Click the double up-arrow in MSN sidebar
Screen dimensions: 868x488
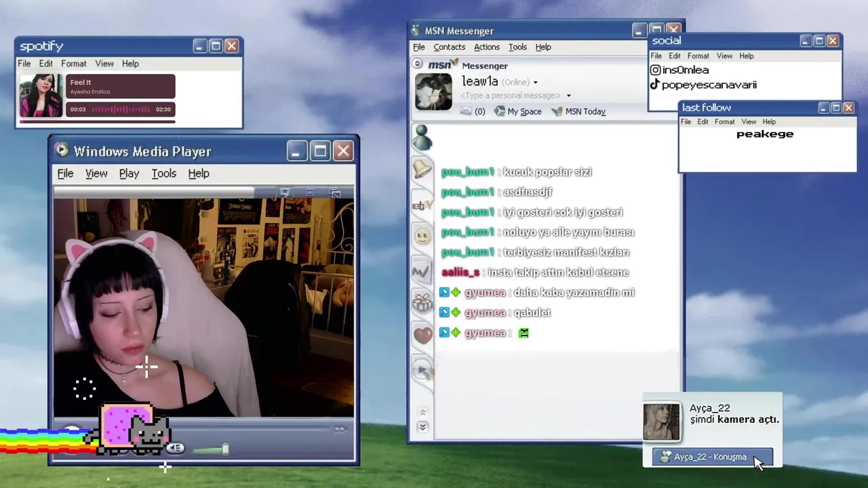coord(422,412)
